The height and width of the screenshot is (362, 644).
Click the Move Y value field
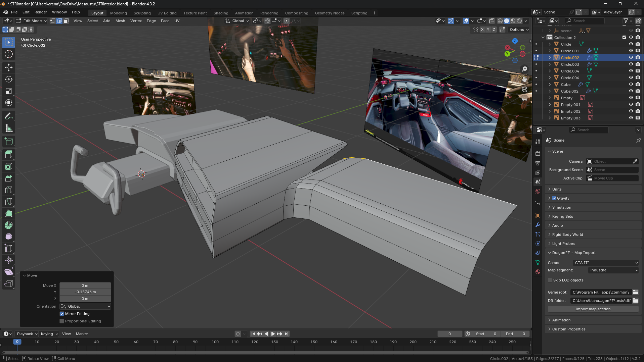coord(85,292)
